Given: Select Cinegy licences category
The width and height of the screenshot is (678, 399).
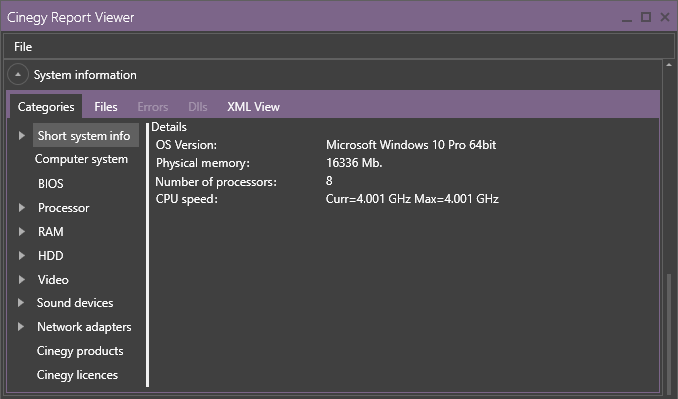Looking at the screenshot, I should (x=77, y=375).
